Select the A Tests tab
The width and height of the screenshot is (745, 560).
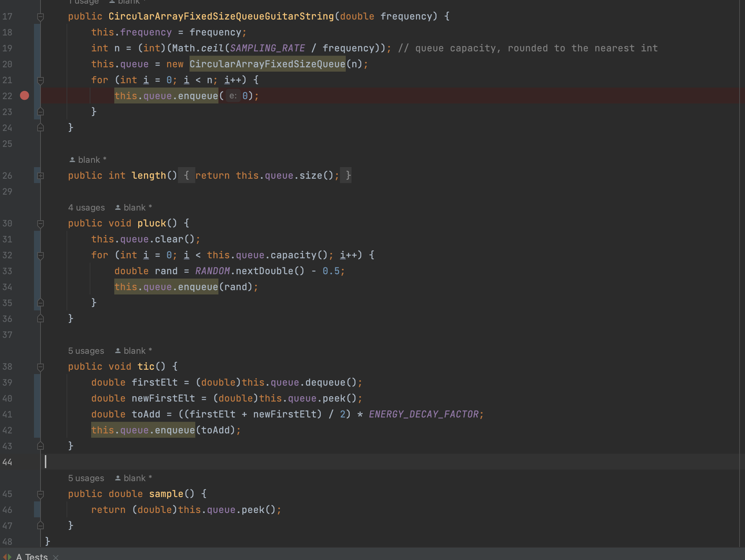click(x=32, y=556)
